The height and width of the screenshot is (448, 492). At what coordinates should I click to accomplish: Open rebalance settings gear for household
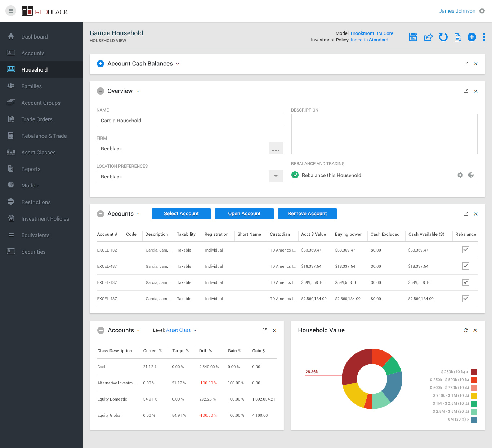[x=460, y=175]
